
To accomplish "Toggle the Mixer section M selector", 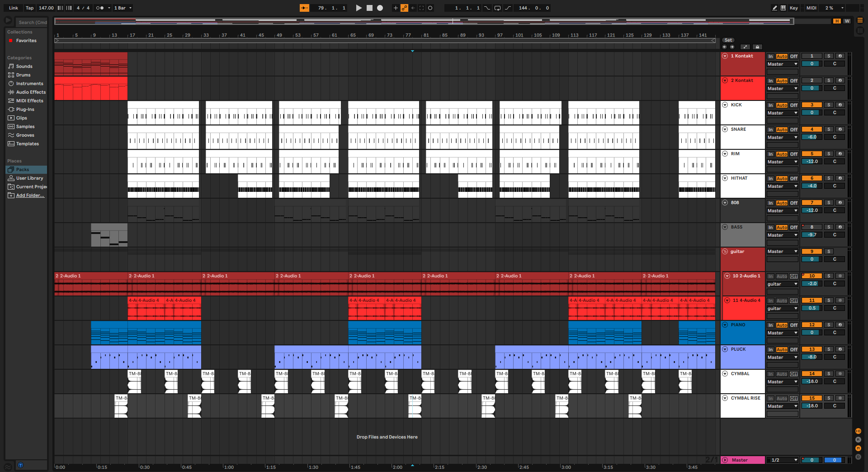I will tap(858, 448).
